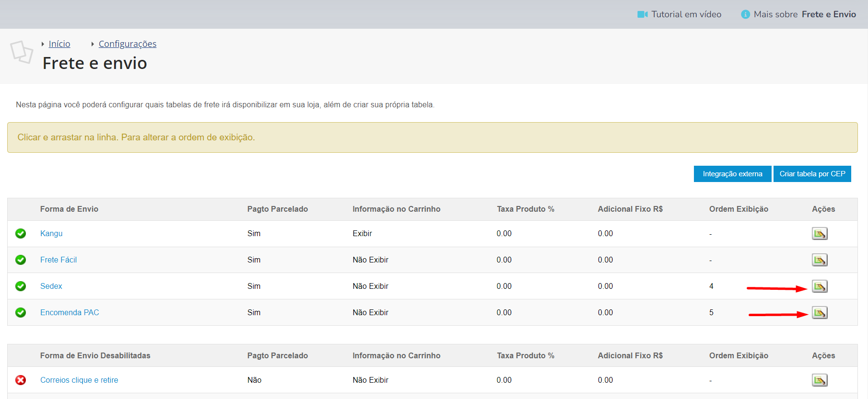Screen dimensions: 868x399
Task: Click Exibir value in Kangu row
Action: click(362, 233)
